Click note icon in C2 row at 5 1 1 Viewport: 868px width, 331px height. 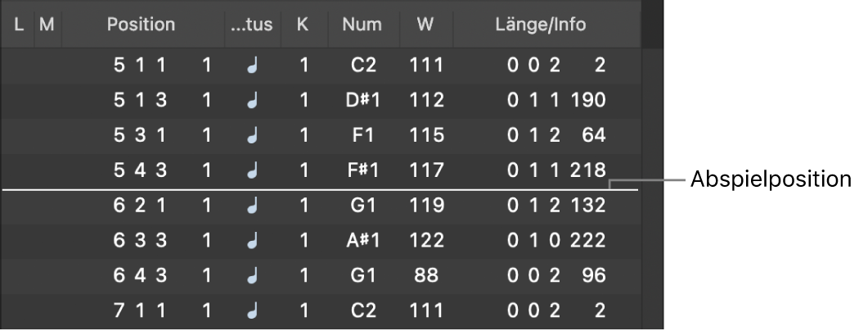[253, 66]
